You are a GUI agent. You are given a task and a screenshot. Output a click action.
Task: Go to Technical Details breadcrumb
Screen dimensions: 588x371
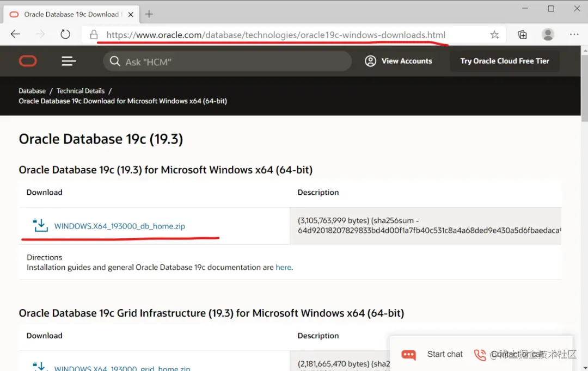point(81,91)
